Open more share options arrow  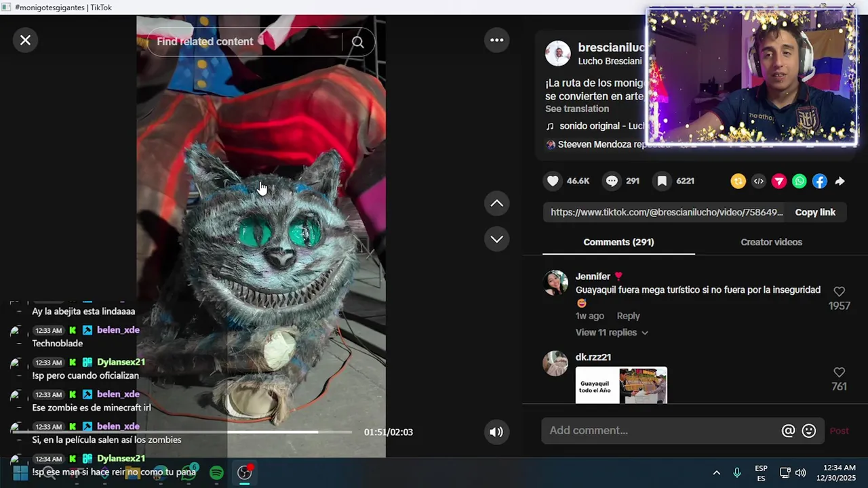(x=840, y=181)
